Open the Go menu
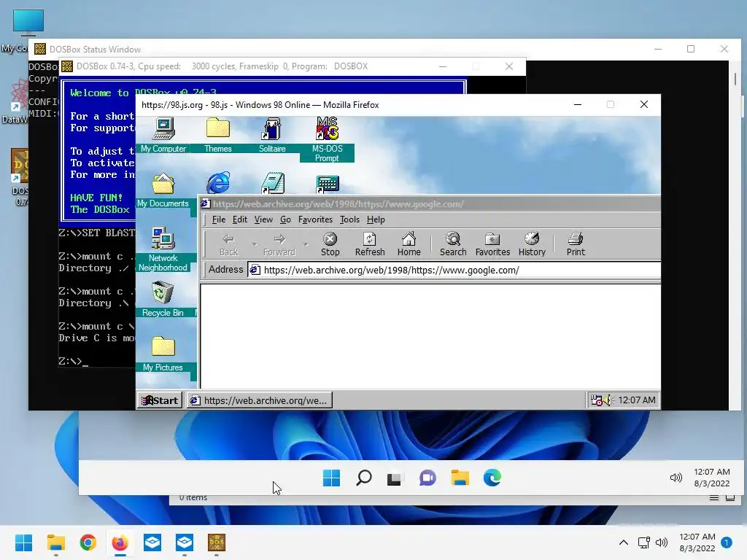747x560 pixels. (x=285, y=219)
